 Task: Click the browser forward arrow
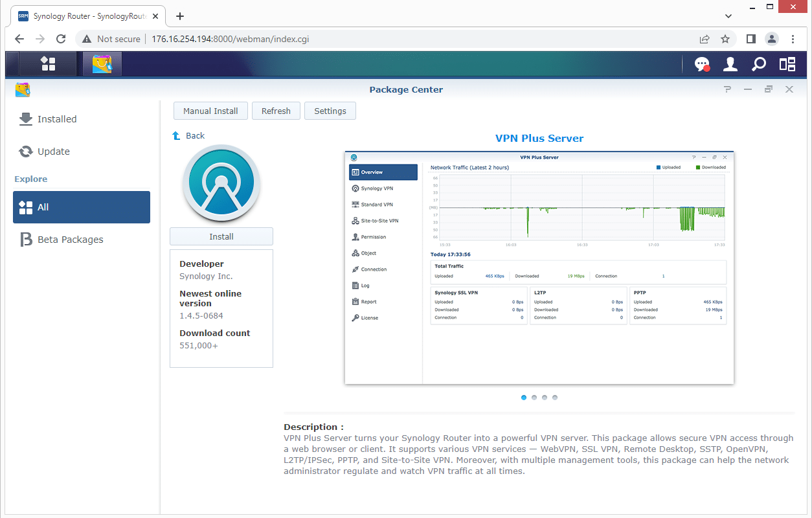[x=40, y=39]
